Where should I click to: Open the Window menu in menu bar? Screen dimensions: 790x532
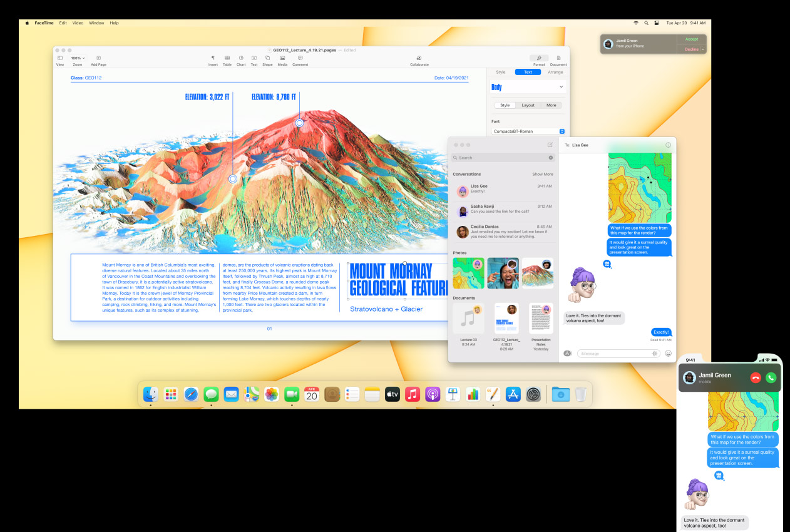pyautogui.click(x=96, y=23)
